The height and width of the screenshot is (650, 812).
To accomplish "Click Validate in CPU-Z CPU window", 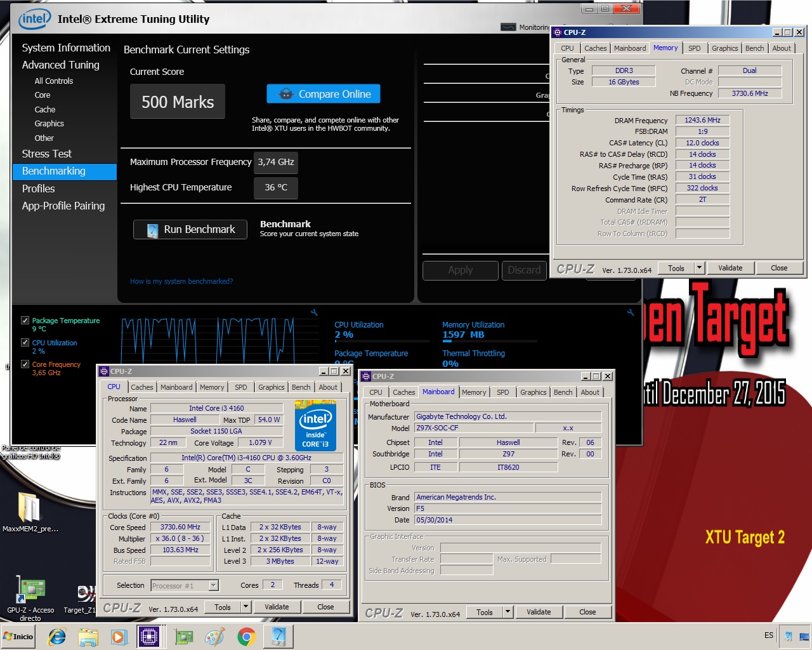I will coord(277,607).
